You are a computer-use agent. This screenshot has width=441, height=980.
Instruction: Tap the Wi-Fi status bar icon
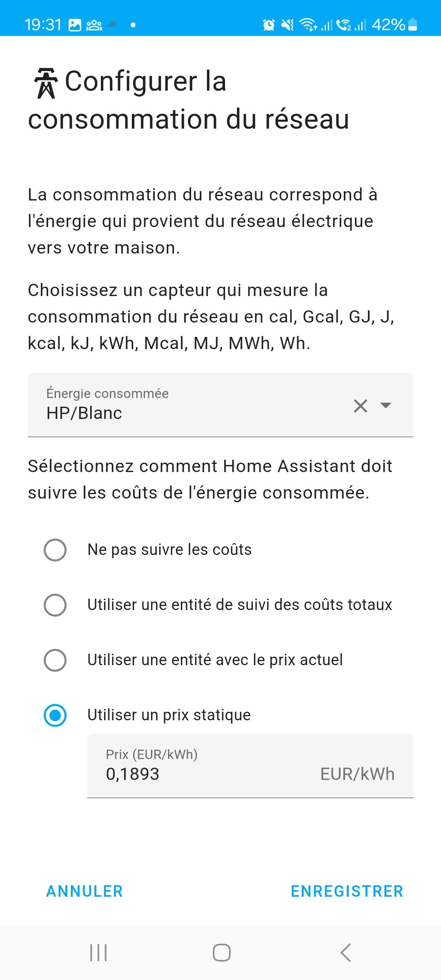tap(308, 25)
